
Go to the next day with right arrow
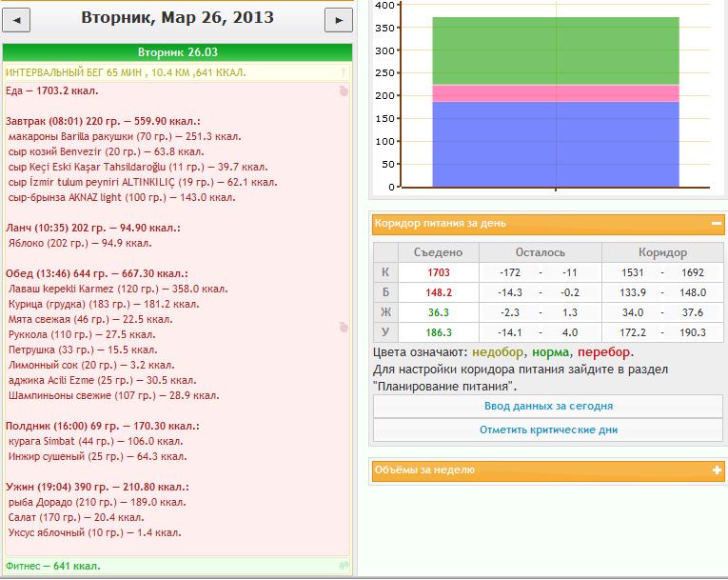pos(339,20)
